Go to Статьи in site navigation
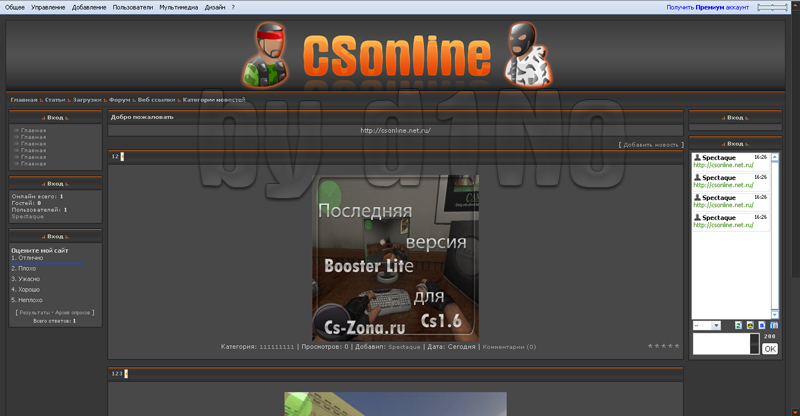The image size is (800, 416). pos(55,100)
